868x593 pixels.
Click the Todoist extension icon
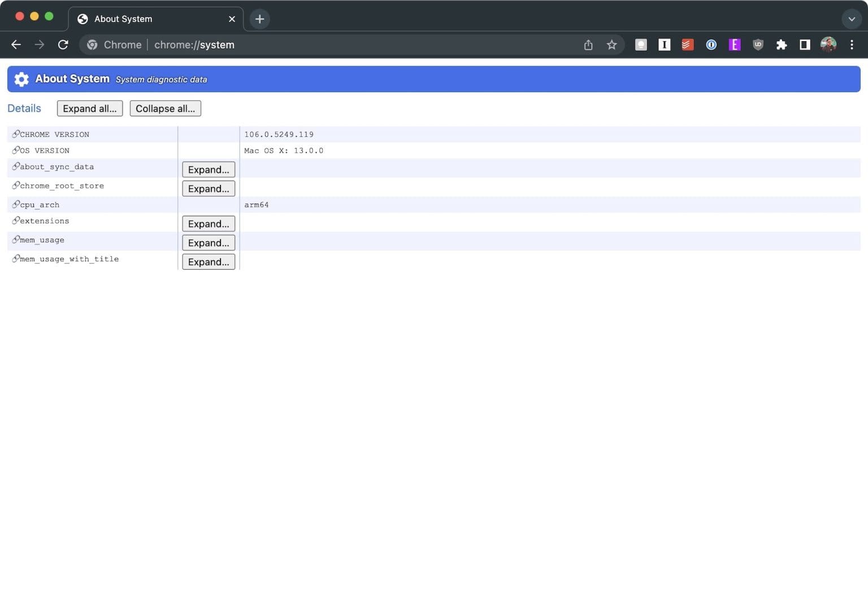(x=687, y=45)
